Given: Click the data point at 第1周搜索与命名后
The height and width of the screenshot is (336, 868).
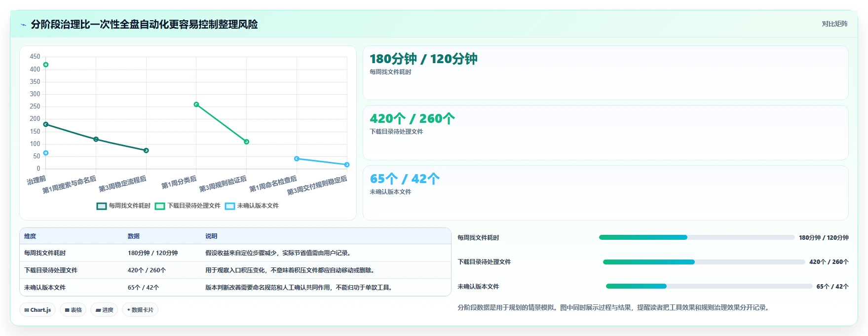Looking at the screenshot, I should (96, 139).
